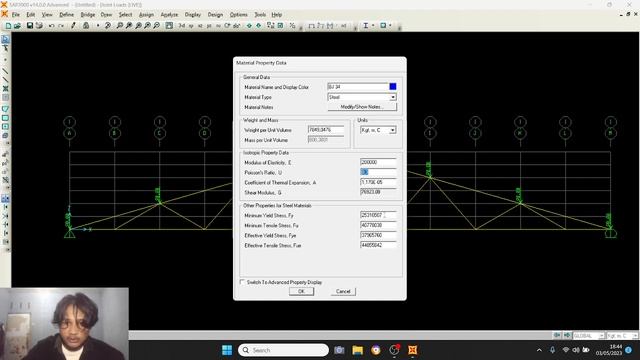Click the Cancel button in the dialog
The width and height of the screenshot is (640, 360).
343,291
